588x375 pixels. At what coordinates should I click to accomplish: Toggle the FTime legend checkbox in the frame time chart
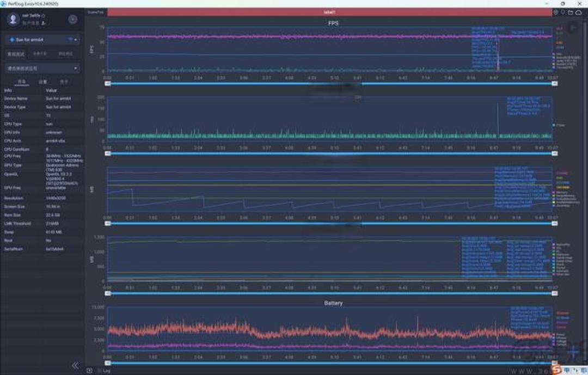(554, 125)
